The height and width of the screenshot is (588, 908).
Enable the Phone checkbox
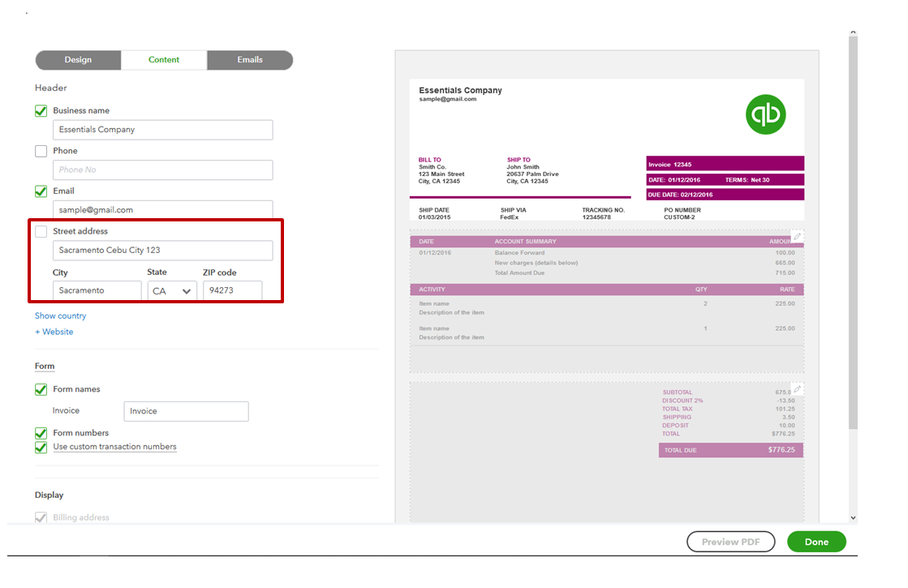41,151
